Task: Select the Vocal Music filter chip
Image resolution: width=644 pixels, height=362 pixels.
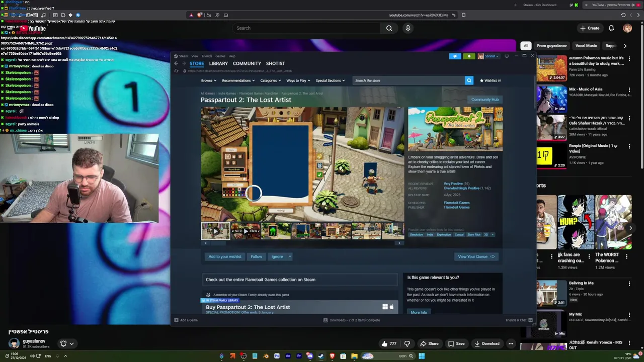Action: point(586,46)
